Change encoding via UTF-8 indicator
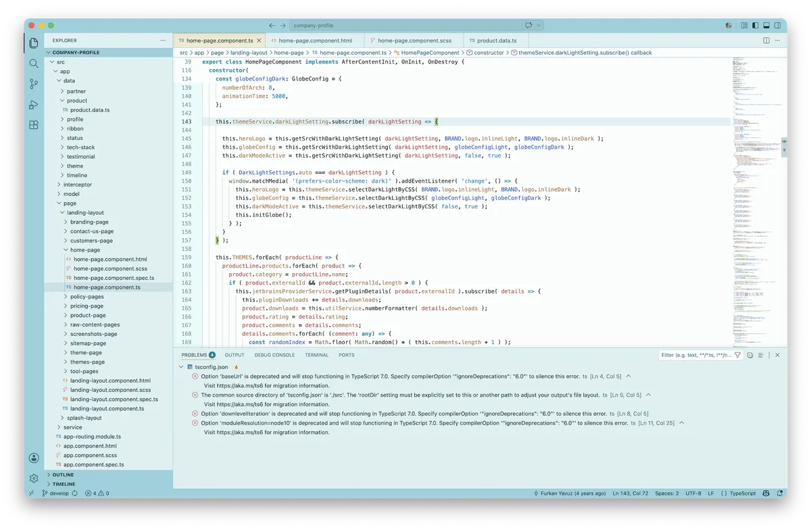 click(x=693, y=493)
